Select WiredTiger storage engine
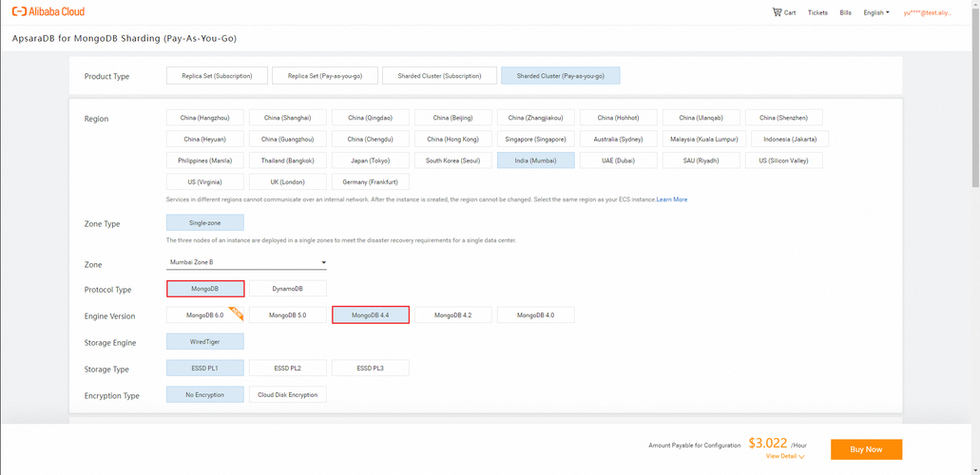The image size is (980, 475). pyautogui.click(x=205, y=342)
